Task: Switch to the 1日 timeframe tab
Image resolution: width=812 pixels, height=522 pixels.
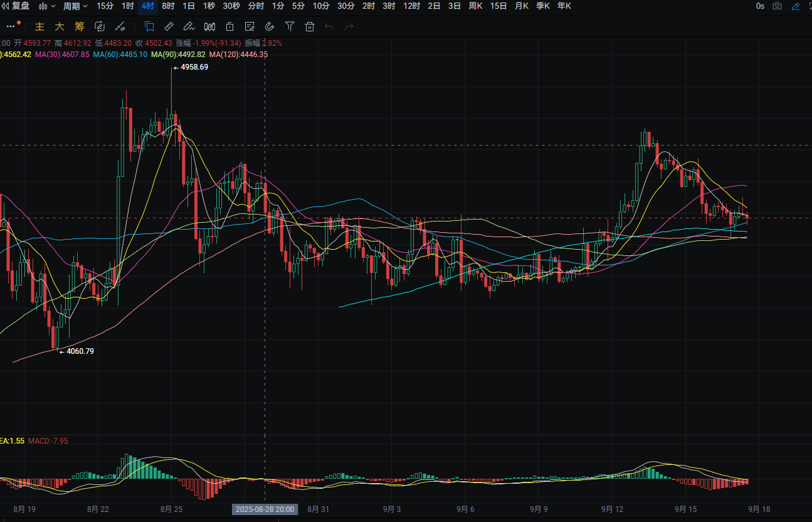Action: (188, 6)
